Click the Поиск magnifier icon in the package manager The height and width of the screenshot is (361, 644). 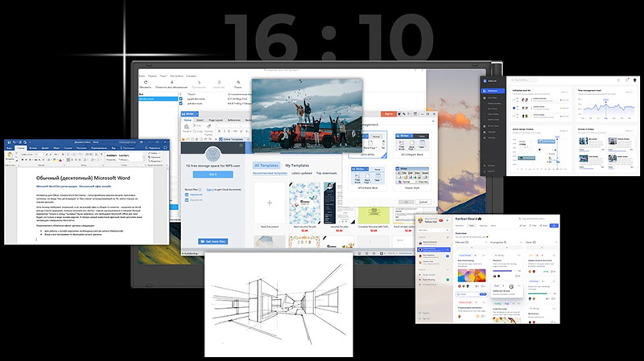pyautogui.click(x=237, y=83)
